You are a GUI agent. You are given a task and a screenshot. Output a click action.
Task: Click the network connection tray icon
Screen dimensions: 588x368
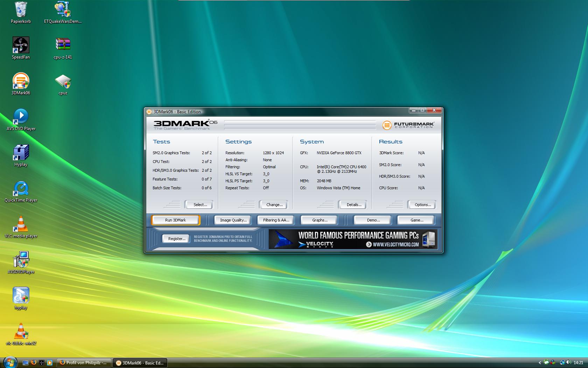(562, 363)
